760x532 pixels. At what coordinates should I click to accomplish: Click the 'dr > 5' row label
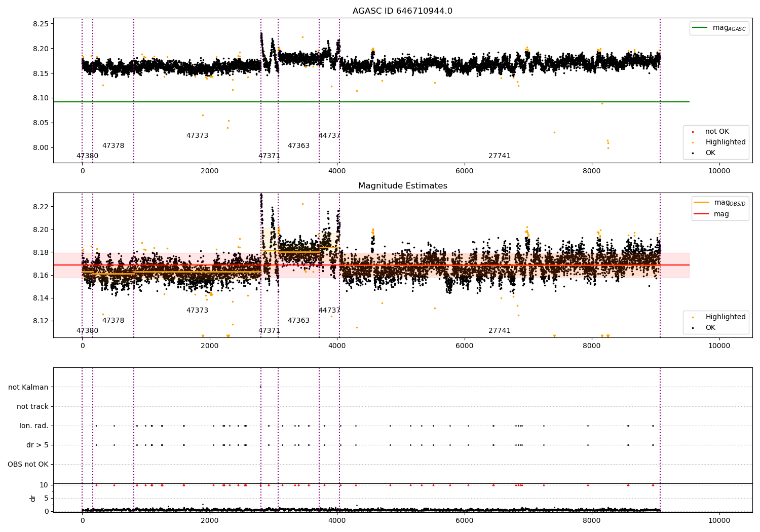click(37, 445)
